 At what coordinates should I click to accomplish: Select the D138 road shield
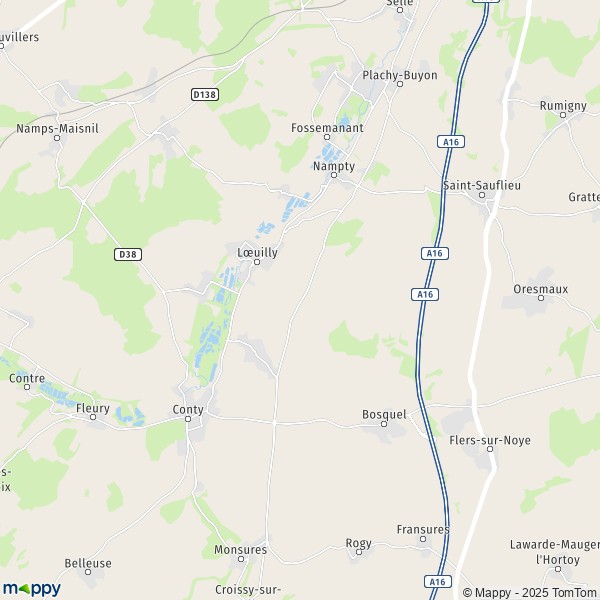pyautogui.click(x=205, y=95)
